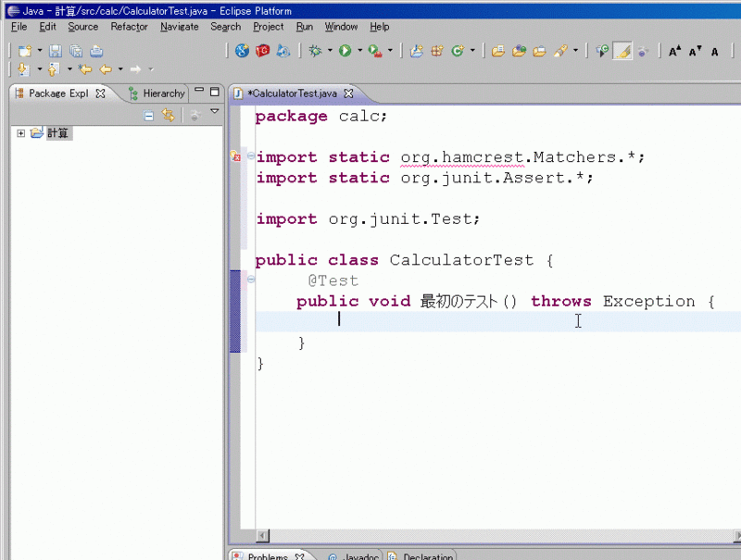Close the CalculatorTest.java editor tab
The image size is (741, 560).
pos(348,93)
